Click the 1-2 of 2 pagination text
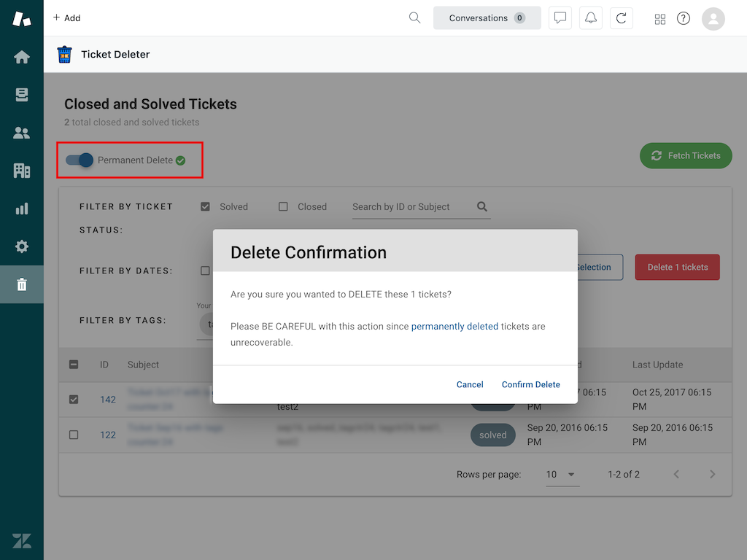Screen dimensions: 747x560 [623, 474]
